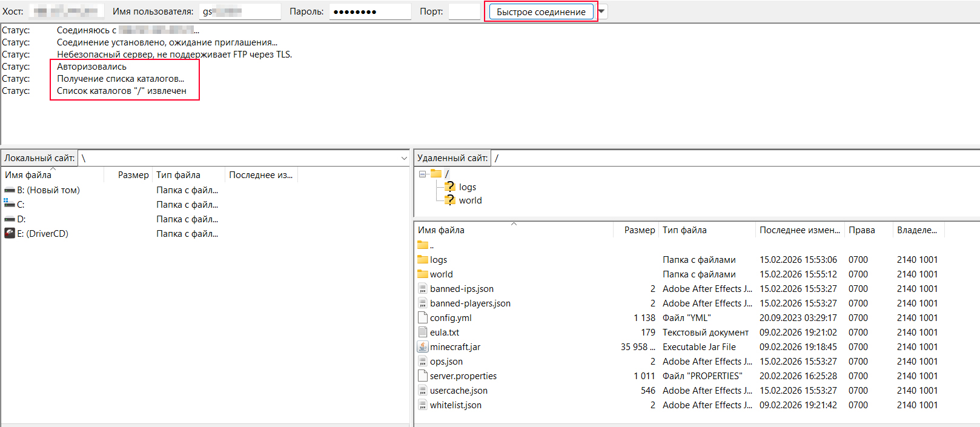Image resolution: width=980 pixels, height=427 pixels.
Task: Click the eula.txt document icon
Action: point(423,333)
